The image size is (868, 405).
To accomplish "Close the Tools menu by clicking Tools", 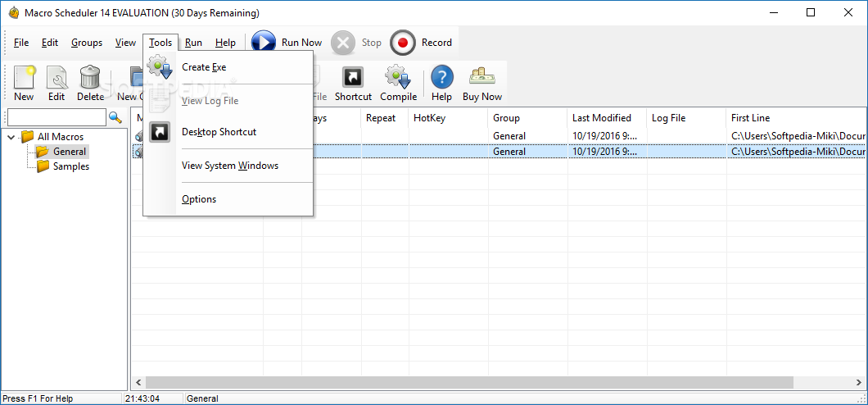I will 160,43.
